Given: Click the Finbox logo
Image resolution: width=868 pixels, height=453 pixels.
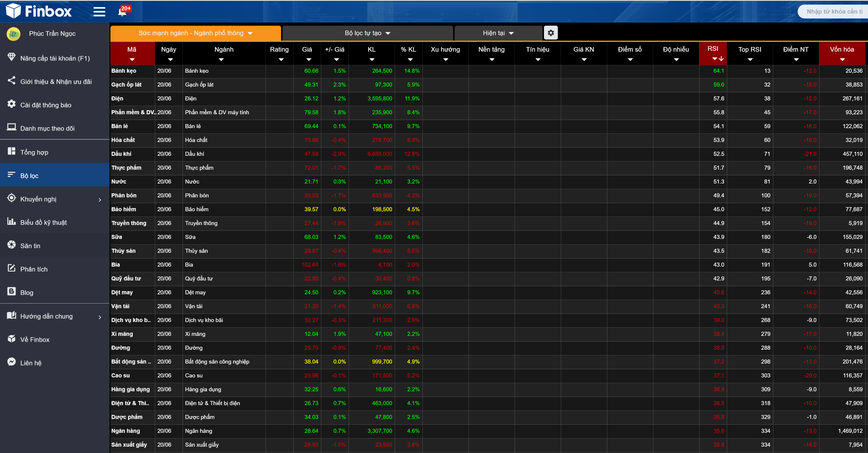Looking at the screenshot, I should (39, 11).
